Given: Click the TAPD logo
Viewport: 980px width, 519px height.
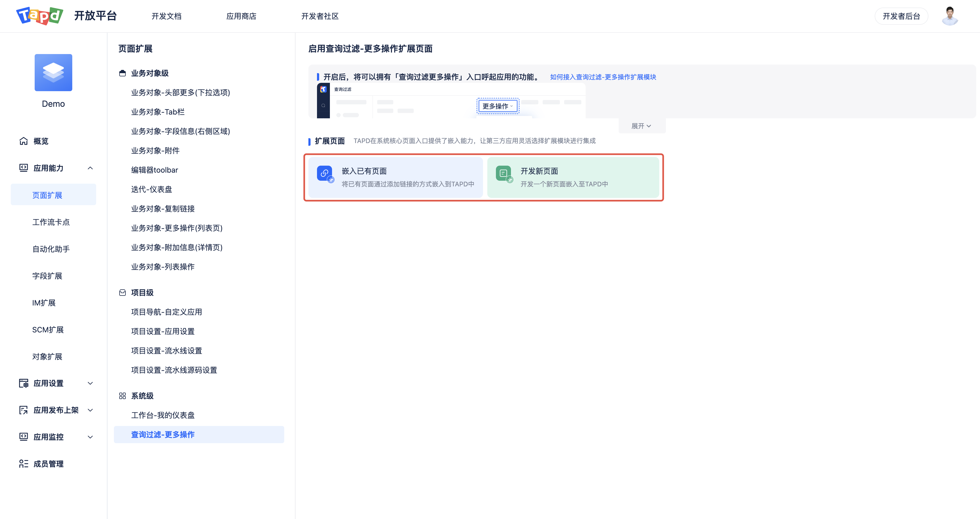Looking at the screenshot, I should pos(39,16).
